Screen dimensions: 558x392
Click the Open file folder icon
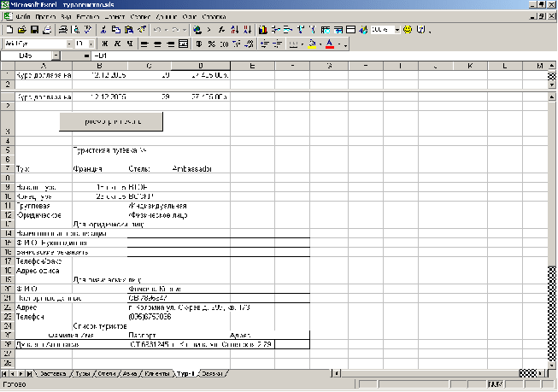tap(22, 30)
